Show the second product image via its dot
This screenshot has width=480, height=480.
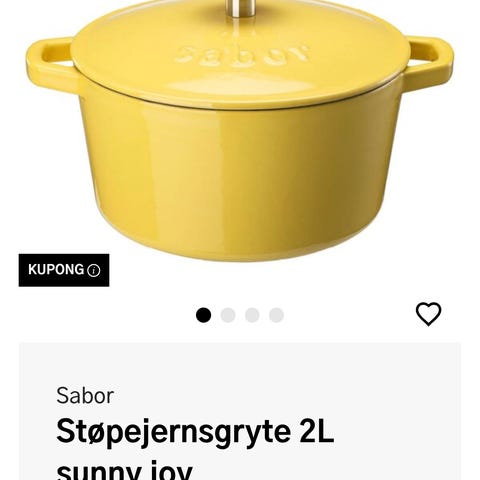coord(228,315)
